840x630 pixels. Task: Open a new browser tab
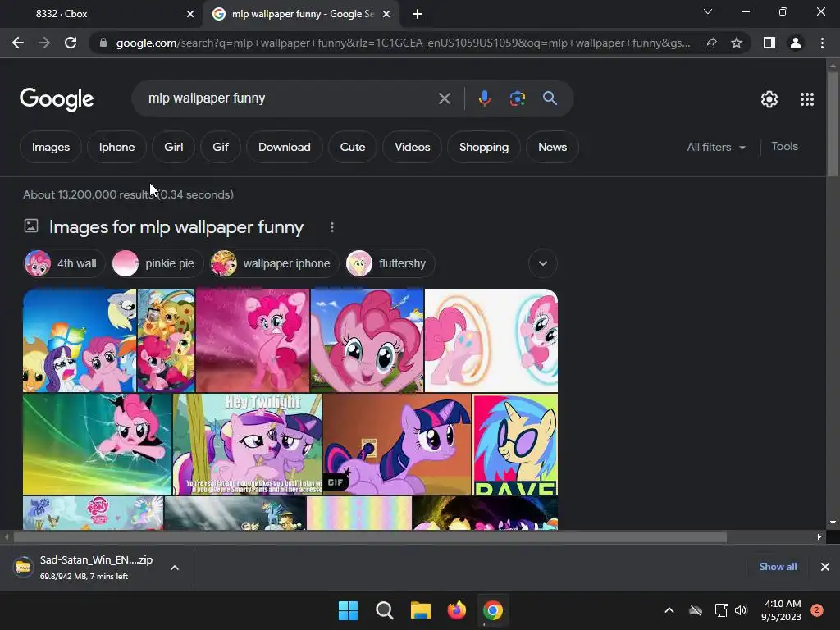pos(418,14)
